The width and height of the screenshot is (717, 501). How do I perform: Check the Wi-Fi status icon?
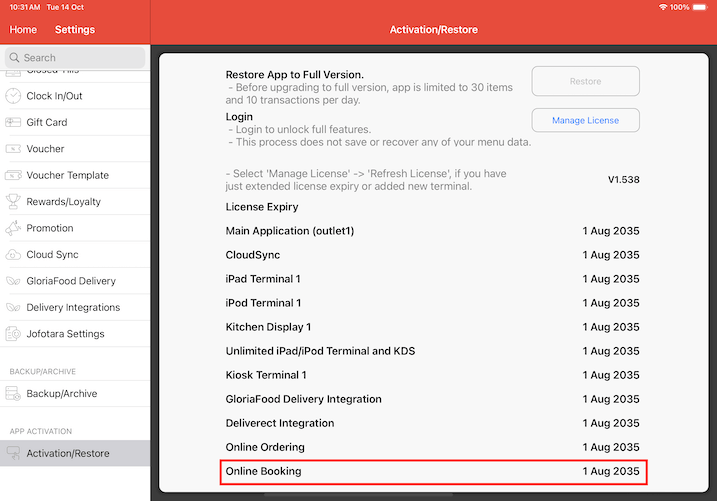pyautogui.click(x=663, y=7)
